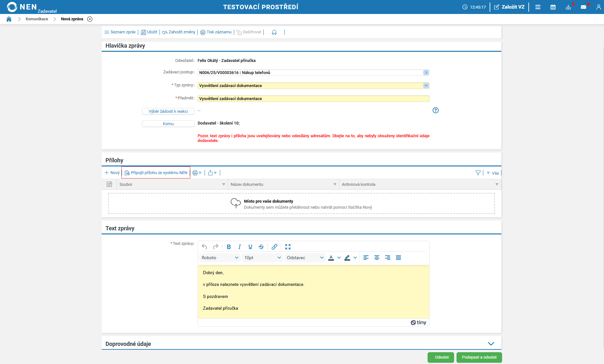Click the Komu recipient button

pos(168,124)
